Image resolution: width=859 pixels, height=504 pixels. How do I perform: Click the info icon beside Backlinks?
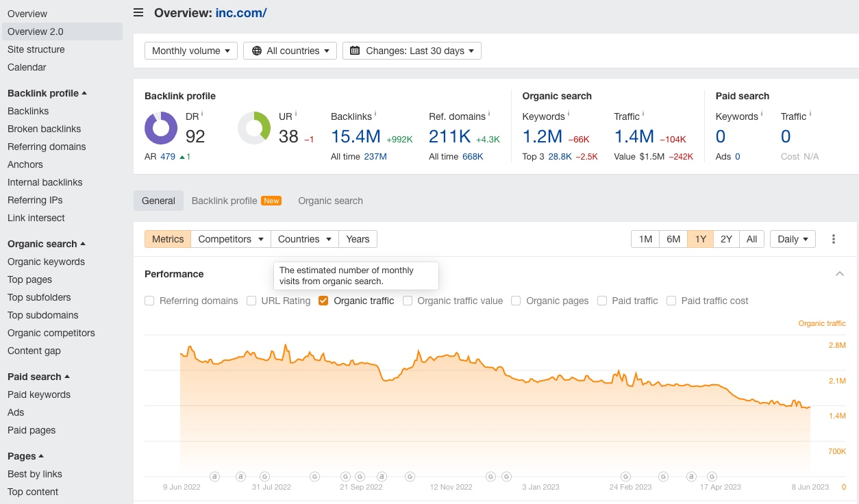[375, 114]
